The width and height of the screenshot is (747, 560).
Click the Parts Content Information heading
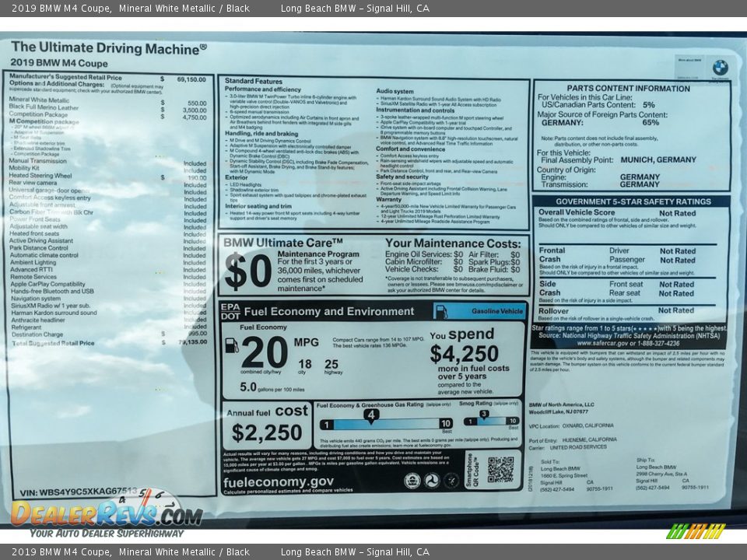[x=628, y=89]
